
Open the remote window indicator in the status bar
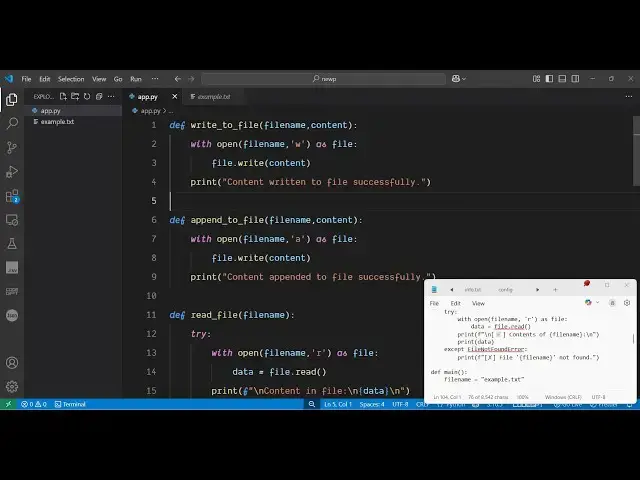click(x=8, y=404)
